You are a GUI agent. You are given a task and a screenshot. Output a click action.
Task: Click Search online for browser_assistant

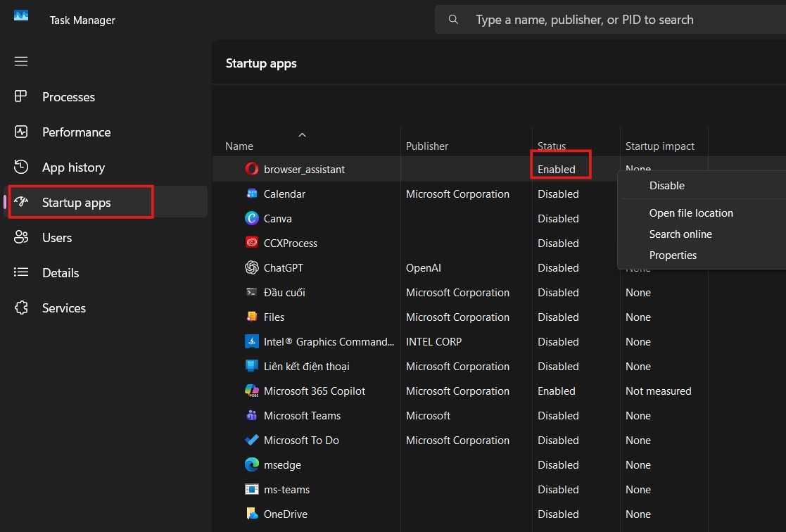coord(680,234)
